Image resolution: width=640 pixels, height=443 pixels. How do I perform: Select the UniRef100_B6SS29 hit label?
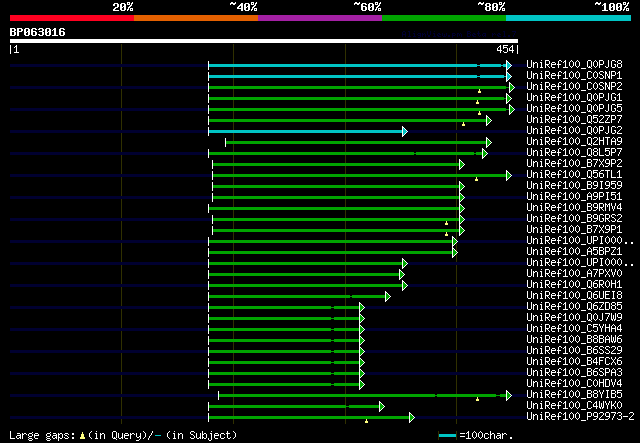tap(574, 351)
